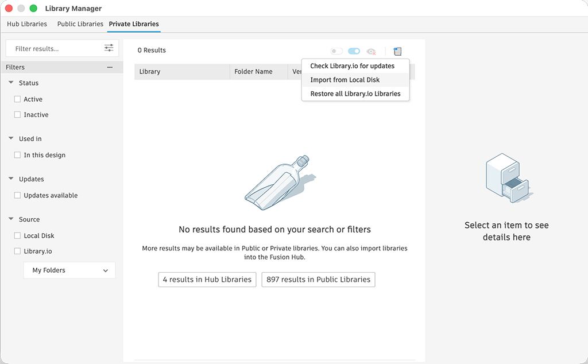Choose Check Library.io for updates
588x364 pixels.
[352, 66]
